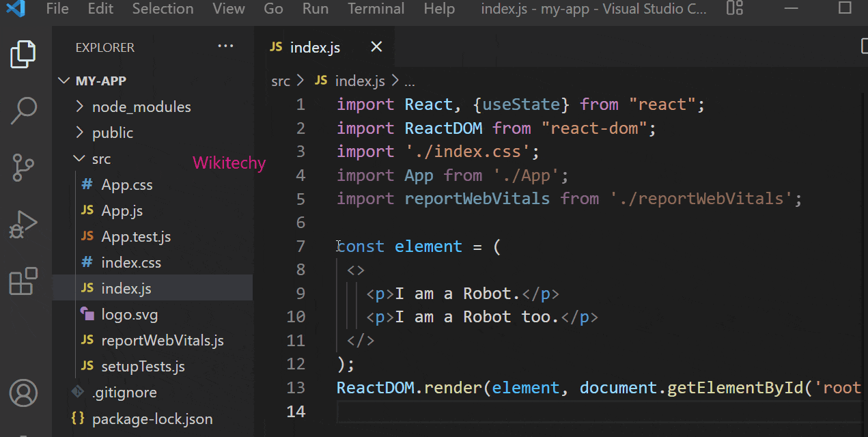Expand the public folder
Image resolution: width=868 pixels, height=437 pixels.
[112, 133]
